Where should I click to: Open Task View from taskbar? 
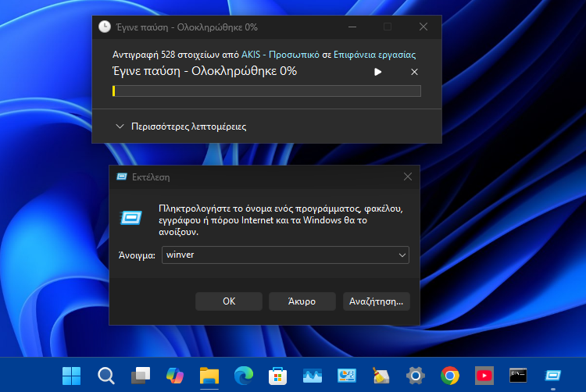point(140,376)
